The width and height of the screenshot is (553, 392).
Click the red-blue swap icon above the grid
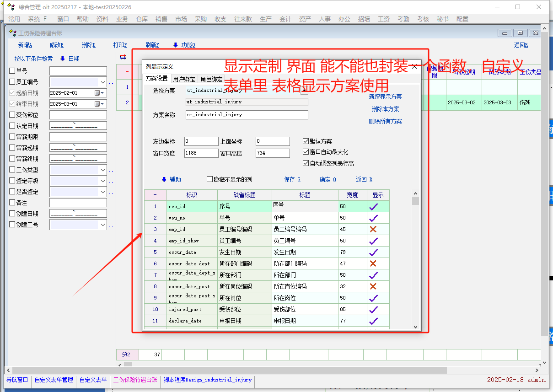point(123,57)
